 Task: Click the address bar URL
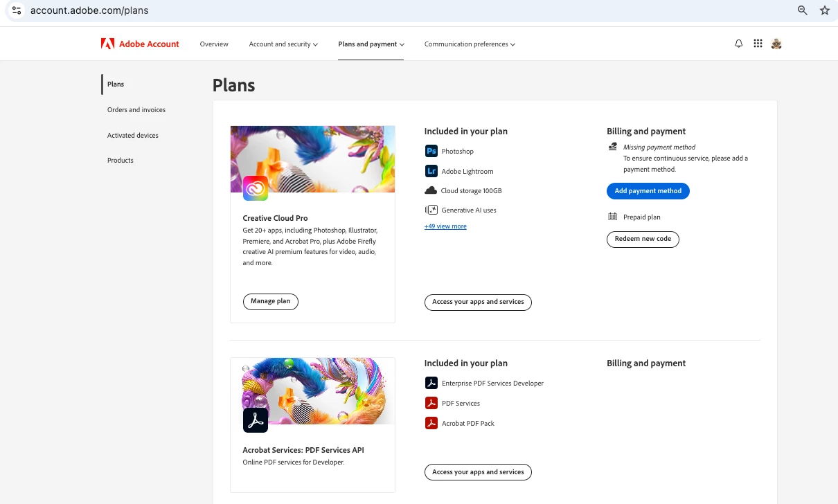[89, 10]
